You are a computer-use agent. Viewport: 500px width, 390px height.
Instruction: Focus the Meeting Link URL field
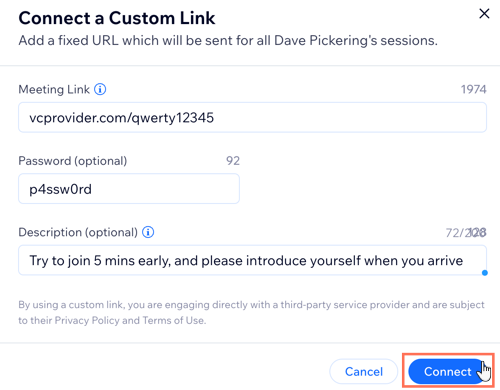click(x=252, y=117)
